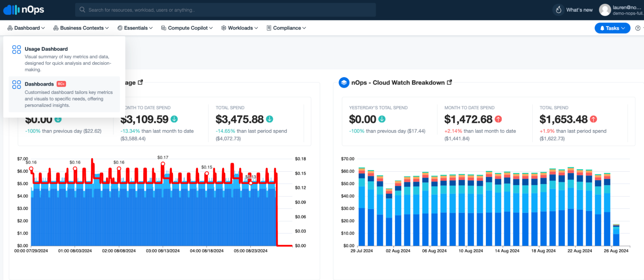The width and height of the screenshot is (644, 280).
Task: Focus the search resources input field
Action: 226,10
